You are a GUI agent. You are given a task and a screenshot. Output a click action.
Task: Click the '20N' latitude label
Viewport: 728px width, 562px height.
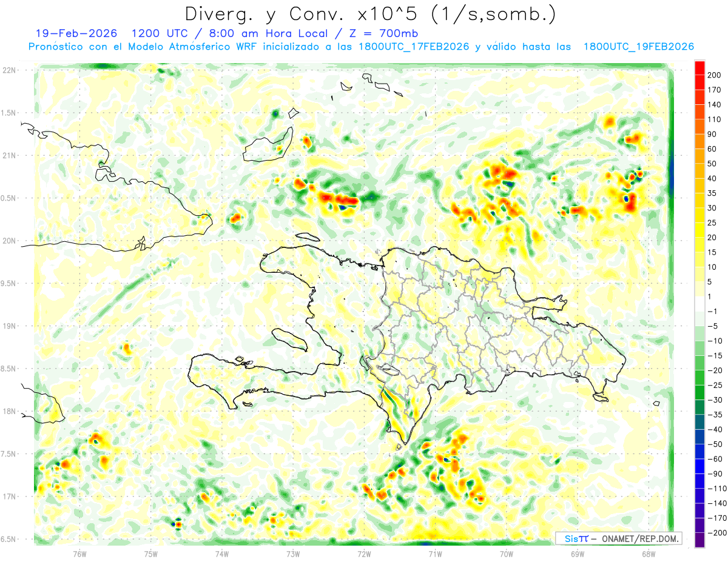[x=9, y=241]
